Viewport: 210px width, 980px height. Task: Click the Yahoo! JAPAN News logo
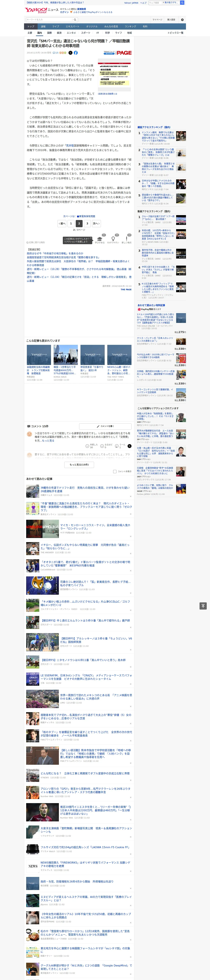point(42,10)
